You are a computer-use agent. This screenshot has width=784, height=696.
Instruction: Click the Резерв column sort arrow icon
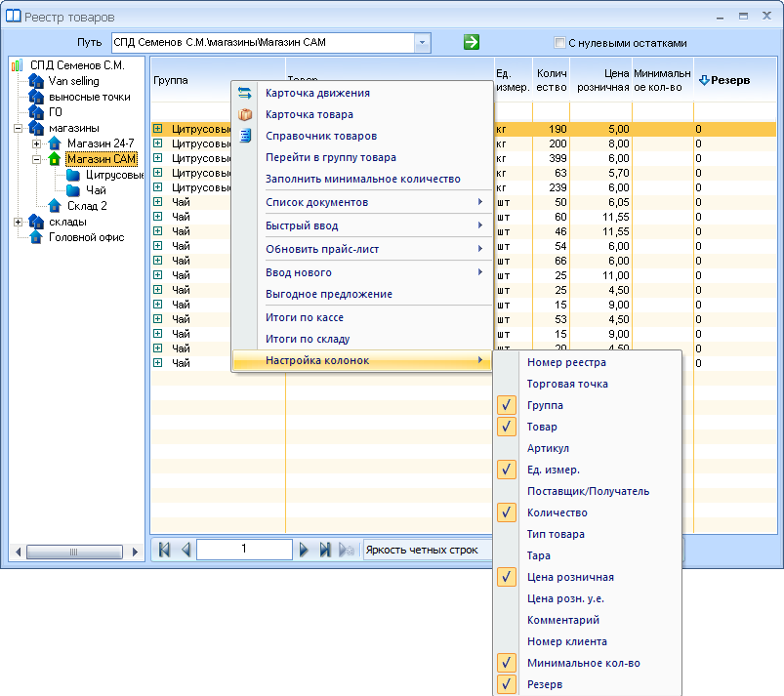tap(704, 80)
